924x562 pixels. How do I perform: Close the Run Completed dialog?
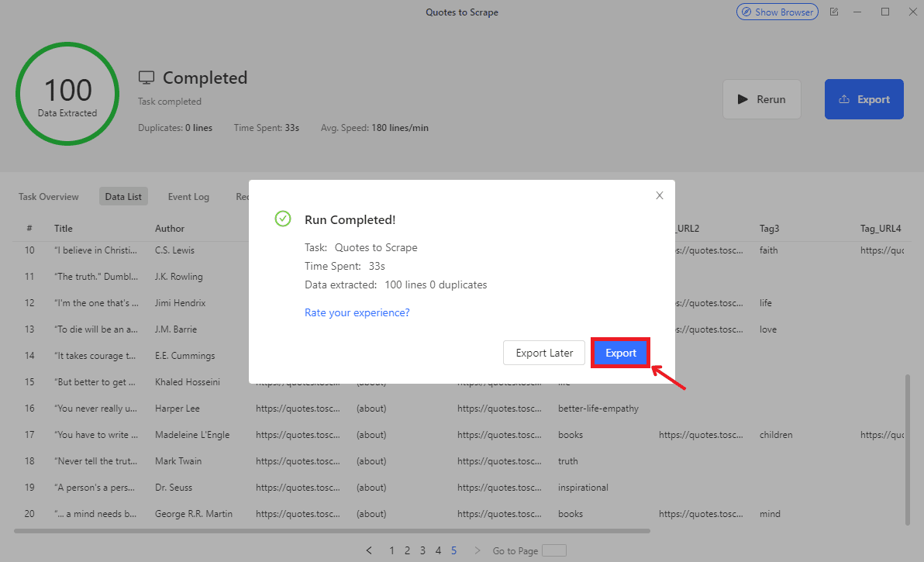[660, 195]
